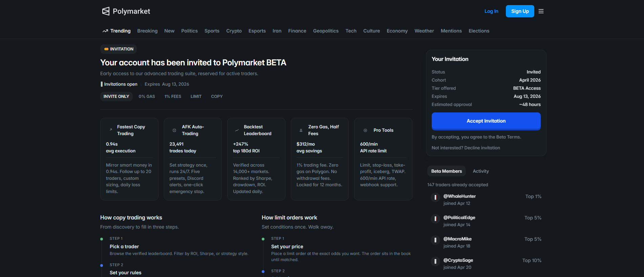644x277 pixels.
Task: Select the INVITE ONLY chip
Action: click(116, 97)
